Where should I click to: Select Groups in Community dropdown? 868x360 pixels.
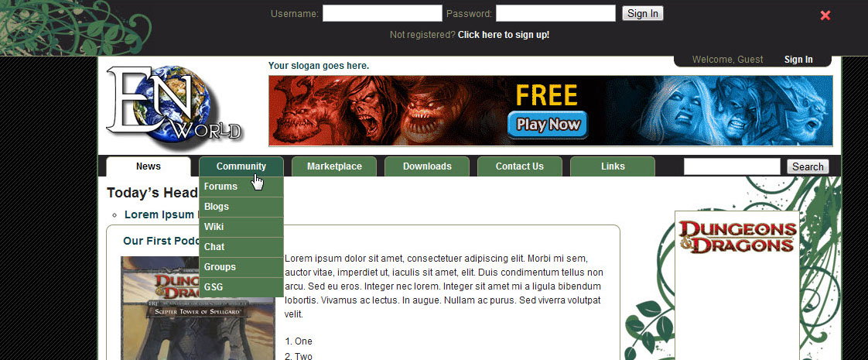point(241,267)
